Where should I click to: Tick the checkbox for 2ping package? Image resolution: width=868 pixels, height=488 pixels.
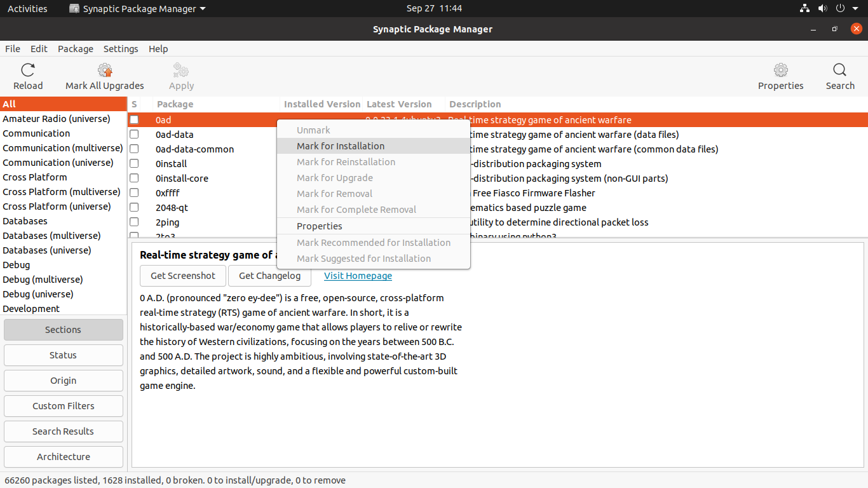(134, 222)
